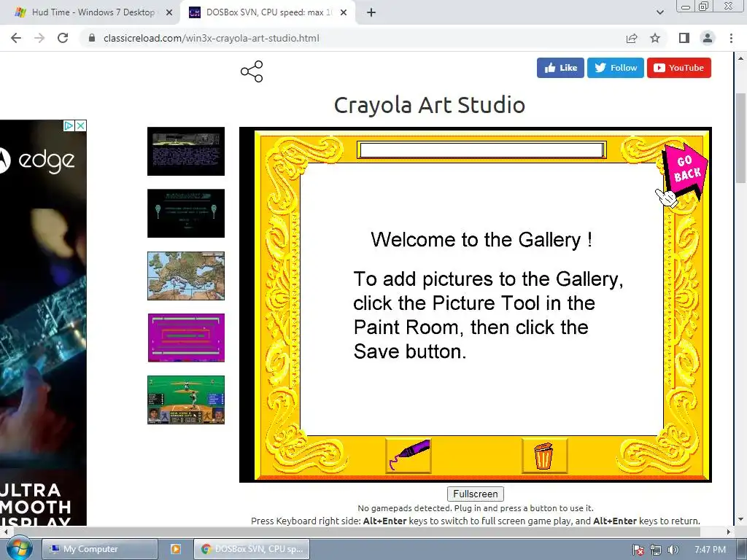
Task: Open the YouTube button
Action: click(x=679, y=68)
